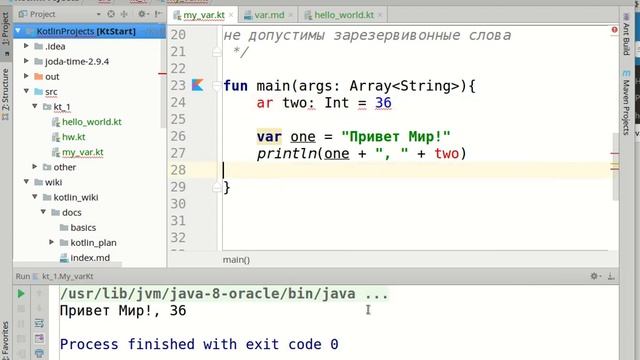Collapse the src folder
Screen dimensions: 640x360
coord(26,91)
